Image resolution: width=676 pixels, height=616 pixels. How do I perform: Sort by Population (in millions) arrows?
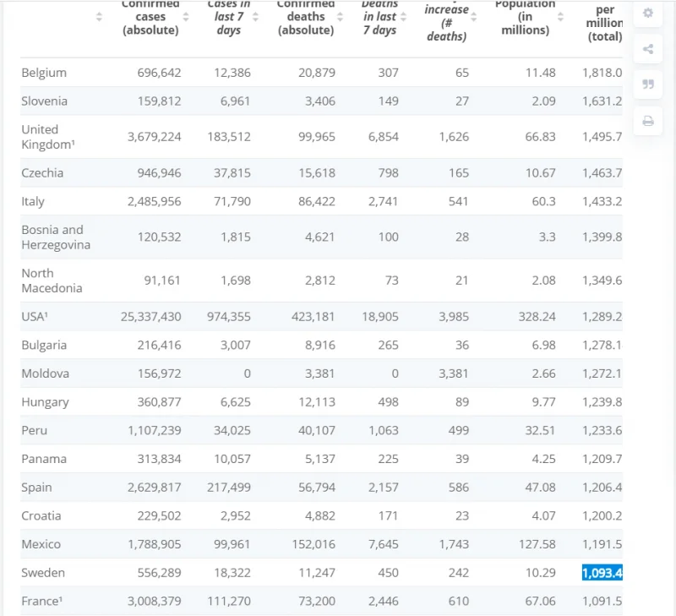pyautogui.click(x=560, y=17)
